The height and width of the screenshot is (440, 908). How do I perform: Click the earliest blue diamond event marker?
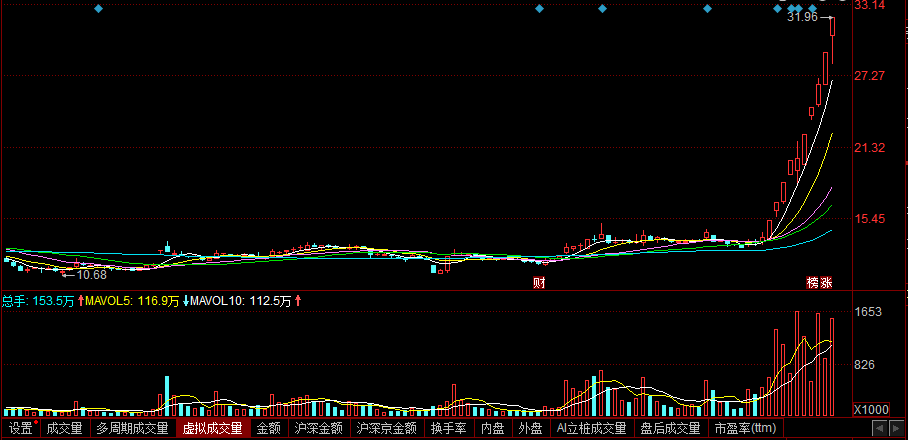coord(98,9)
